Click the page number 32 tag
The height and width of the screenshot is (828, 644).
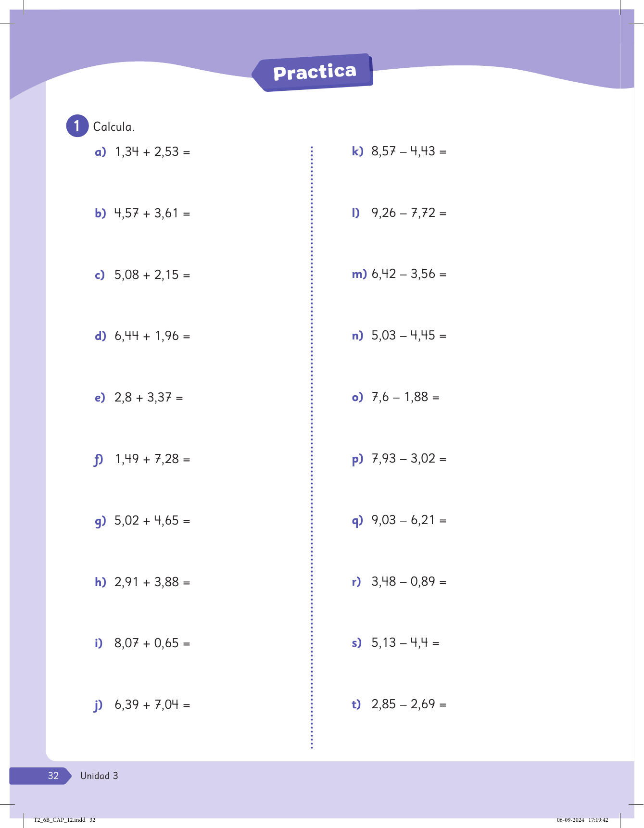tap(53, 775)
